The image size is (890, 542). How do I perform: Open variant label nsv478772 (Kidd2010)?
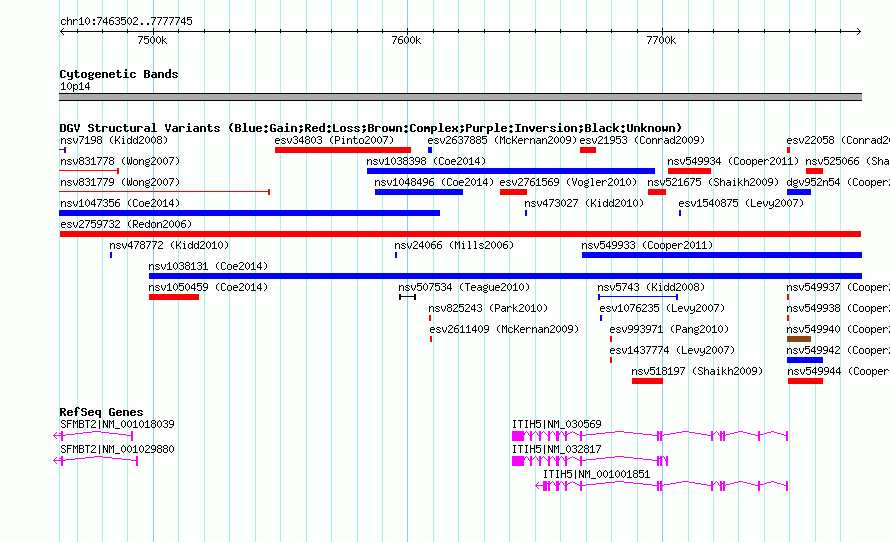[169, 245]
